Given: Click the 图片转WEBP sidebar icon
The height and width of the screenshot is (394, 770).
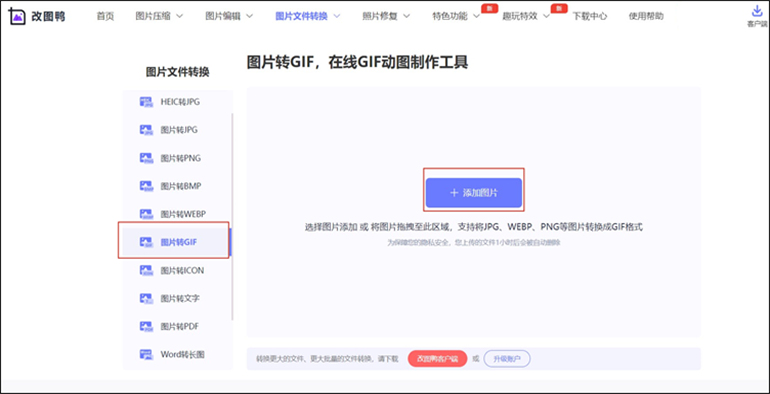Looking at the screenshot, I should (x=146, y=214).
